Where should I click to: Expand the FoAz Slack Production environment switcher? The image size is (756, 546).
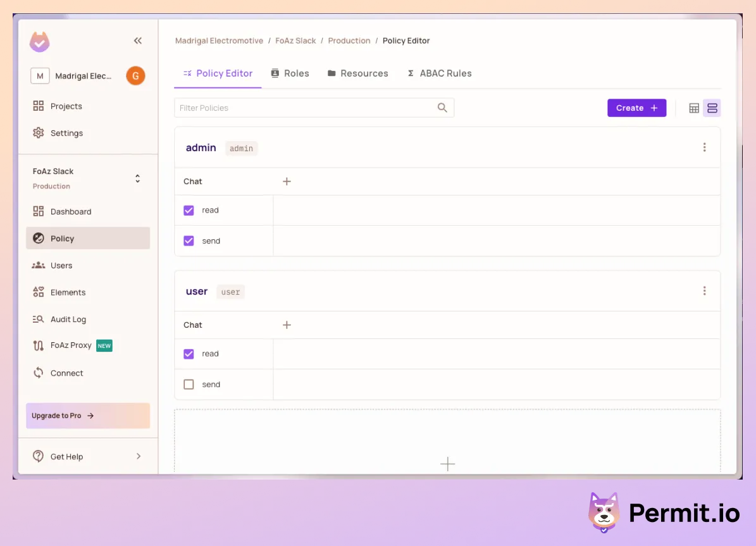(137, 178)
